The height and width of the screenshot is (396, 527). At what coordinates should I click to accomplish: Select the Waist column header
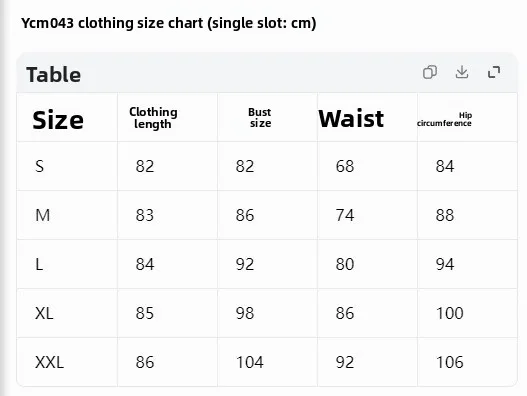[x=351, y=119]
